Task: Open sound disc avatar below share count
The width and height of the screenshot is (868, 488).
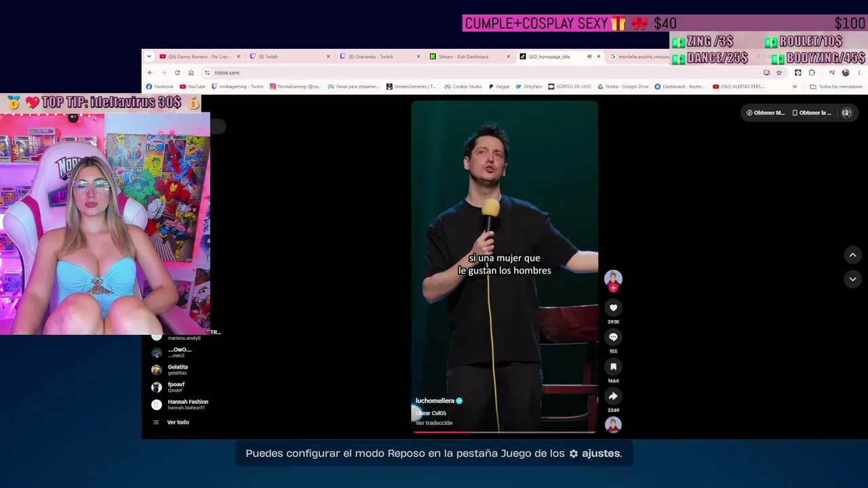Action: tap(613, 425)
